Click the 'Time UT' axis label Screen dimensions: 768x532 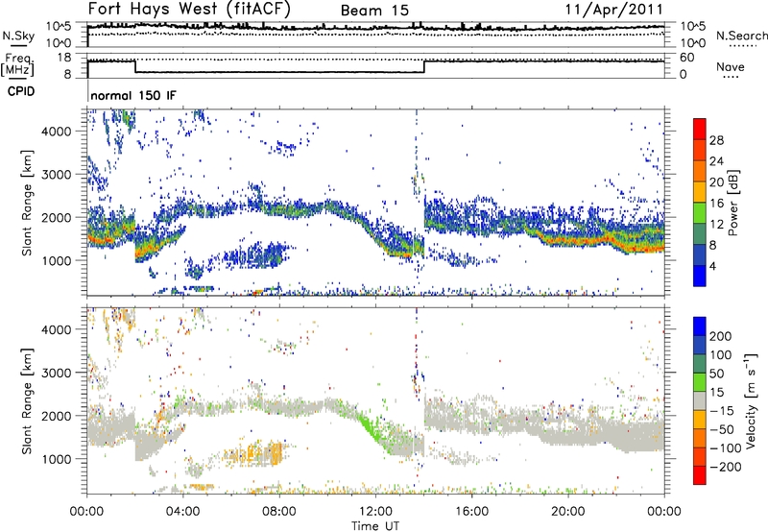pos(375,526)
